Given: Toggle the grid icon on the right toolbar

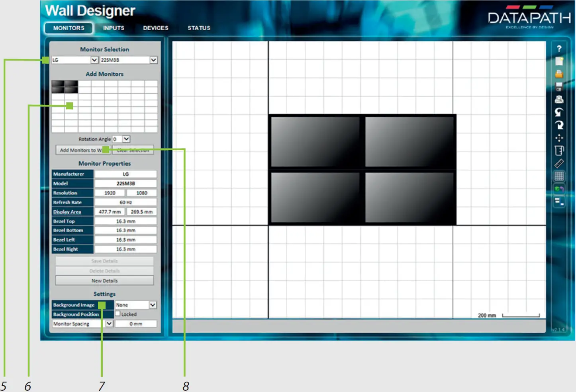Looking at the screenshot, I should tap(560, 175).
